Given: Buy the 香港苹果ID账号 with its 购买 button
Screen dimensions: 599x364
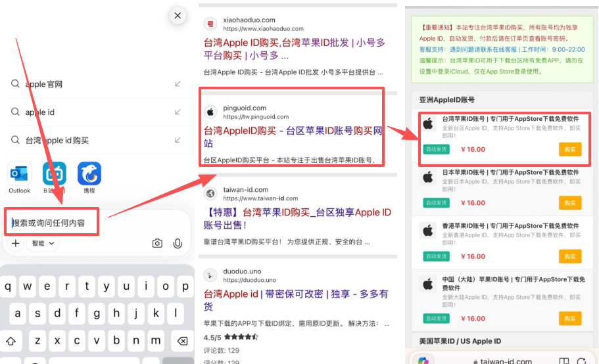Looking at the screenshot, I should [x=570, y=256].
